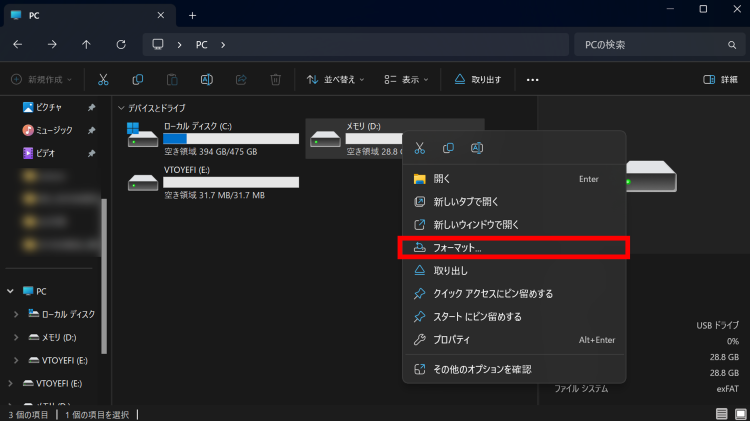This screenshot has height=421, width=750.
Task: Click the toolbar Share icon
Action: 241,79
